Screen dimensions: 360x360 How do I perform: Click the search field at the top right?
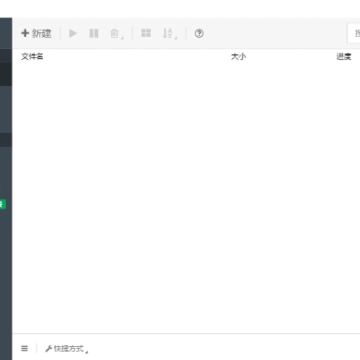click(x=354, y=33)
